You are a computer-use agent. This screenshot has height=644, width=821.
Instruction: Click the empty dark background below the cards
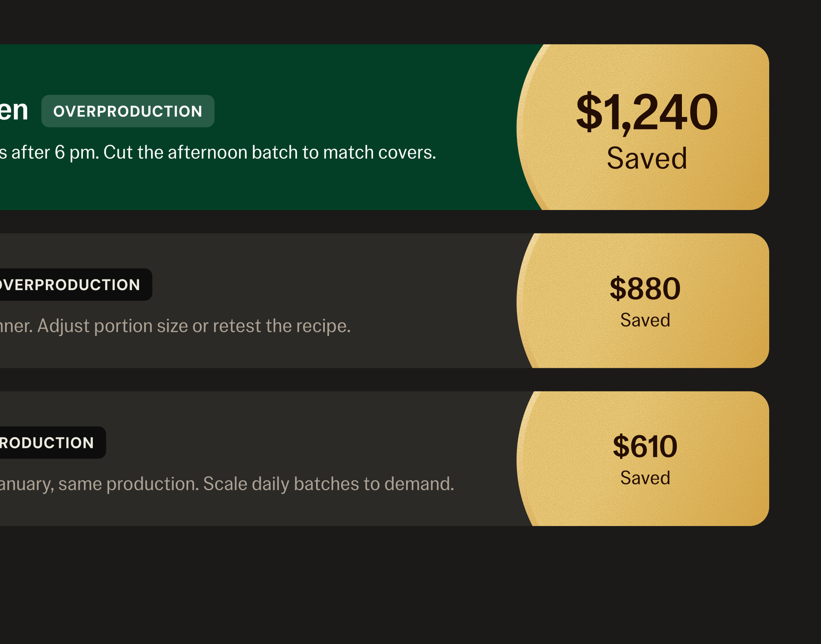(410, 586)
